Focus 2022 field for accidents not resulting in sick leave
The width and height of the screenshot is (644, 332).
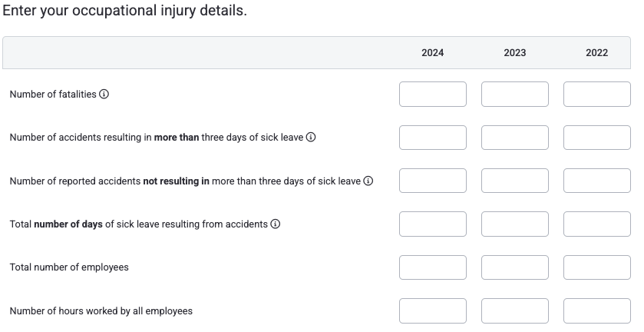point(597,181)
